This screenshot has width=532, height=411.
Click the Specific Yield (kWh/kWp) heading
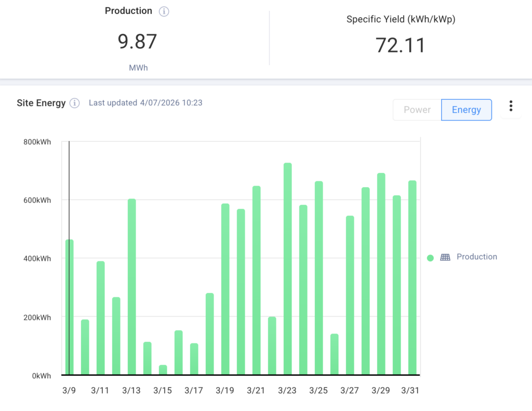coord(401,19)
